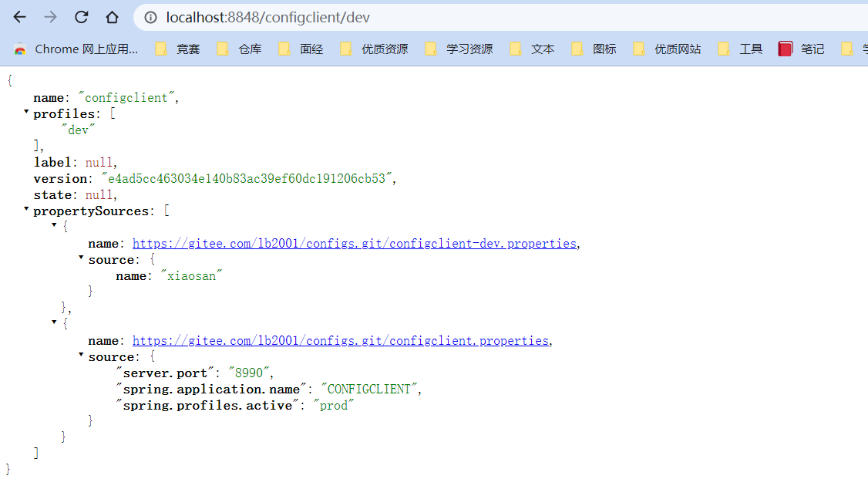Screen dimensions: 868x496
Task: Open the 优质网站 bookmark folder
Action: coord(667,49)
